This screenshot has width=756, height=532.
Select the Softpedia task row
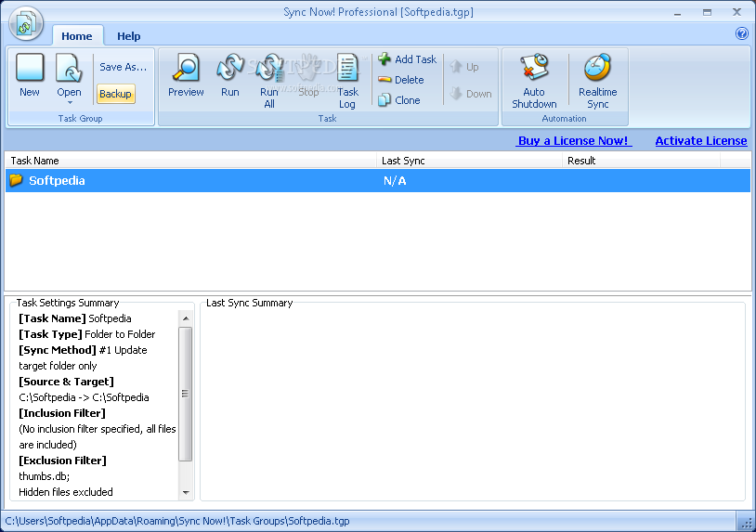click(x=377, y=181)
